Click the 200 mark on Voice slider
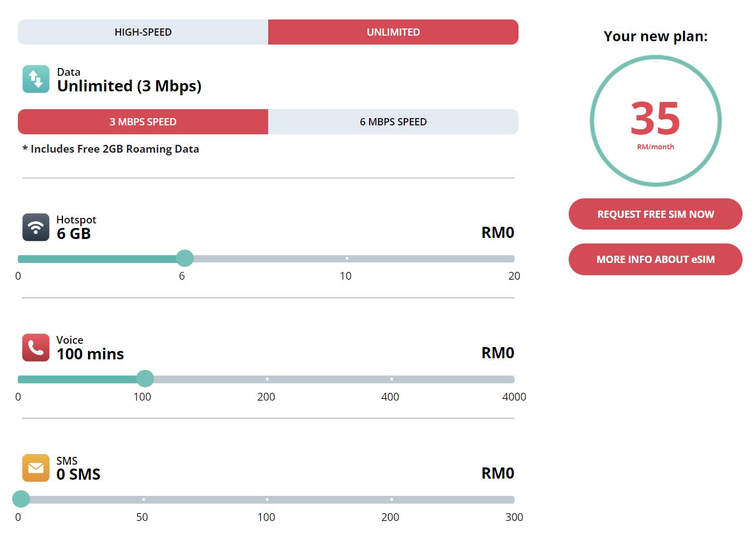Screen dimensions: 756x541 tap(266, 378)
